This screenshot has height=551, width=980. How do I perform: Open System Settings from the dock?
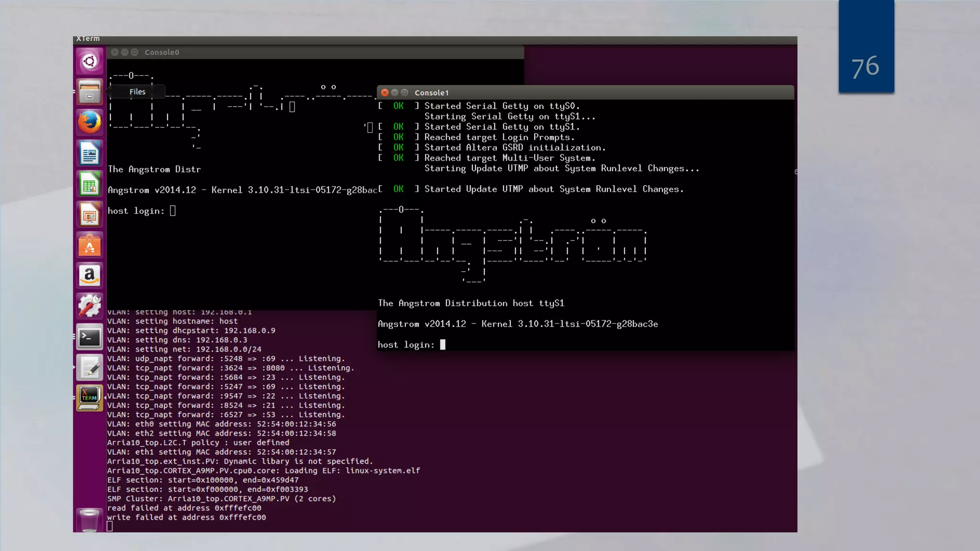(x=89, y=307)
